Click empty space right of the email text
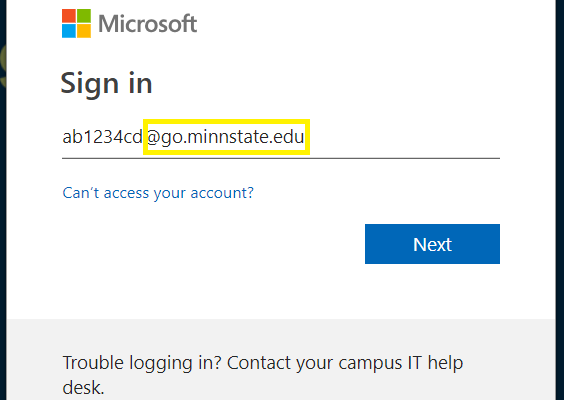The image size is (564, 400). coord(403,137)
